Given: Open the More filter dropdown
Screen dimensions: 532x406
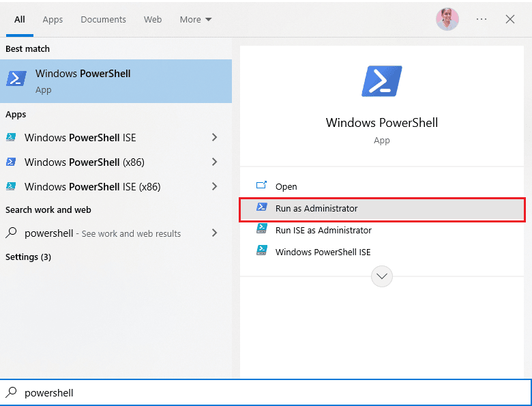Looking at the screenshot, I should [196, 20].
